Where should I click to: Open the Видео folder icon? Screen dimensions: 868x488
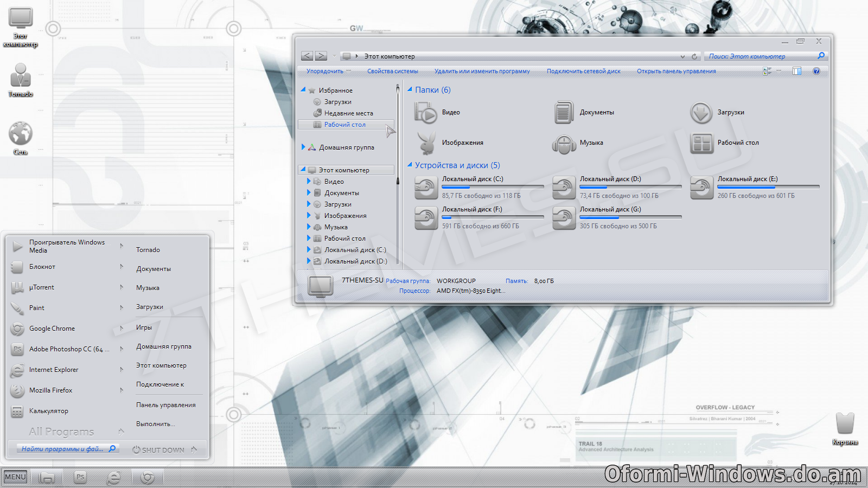tap(426, 113)
